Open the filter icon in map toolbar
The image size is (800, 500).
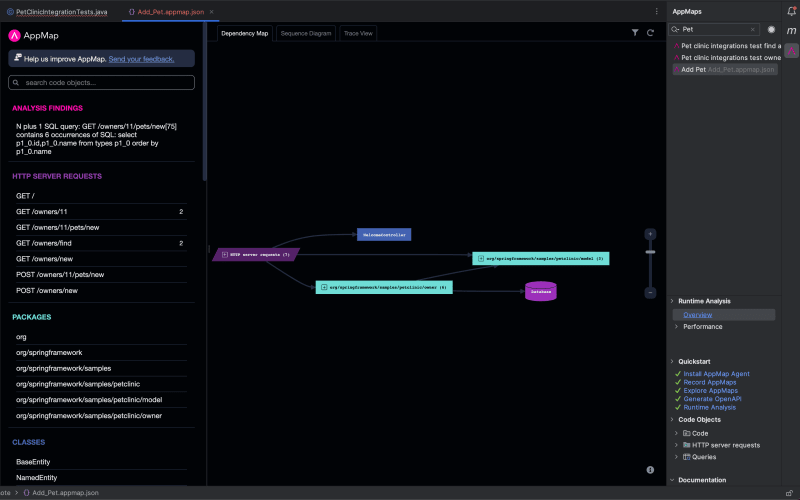tap(635, 33)
